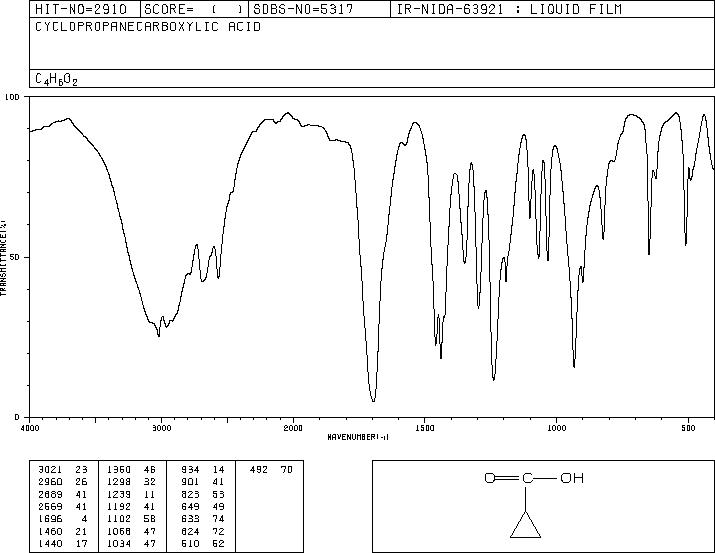Click the 1500 x-axis tick label
Viewport: 715px width, 553px height.
[x=425, y=428]
